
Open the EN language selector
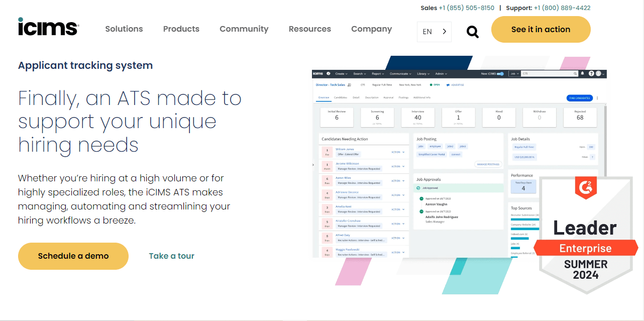click(434, 32)
